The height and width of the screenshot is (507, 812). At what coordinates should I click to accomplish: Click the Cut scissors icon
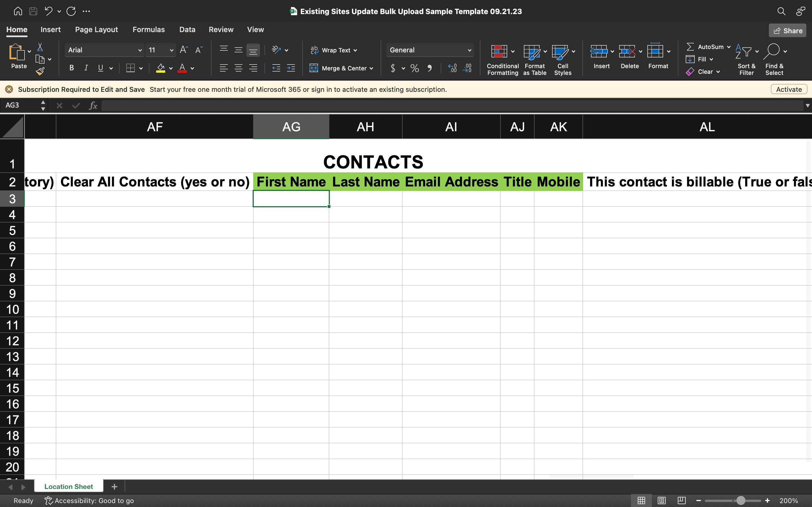click(x=40, y=47)
